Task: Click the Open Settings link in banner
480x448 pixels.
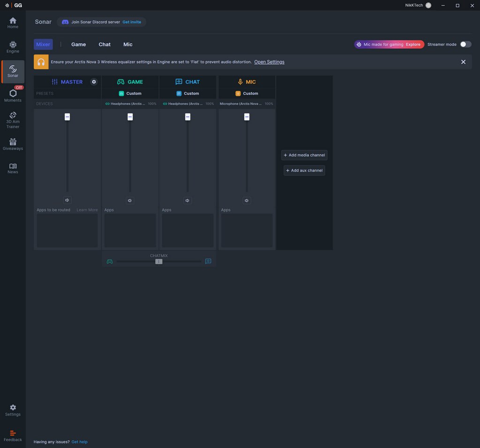Action: [269, 62]
